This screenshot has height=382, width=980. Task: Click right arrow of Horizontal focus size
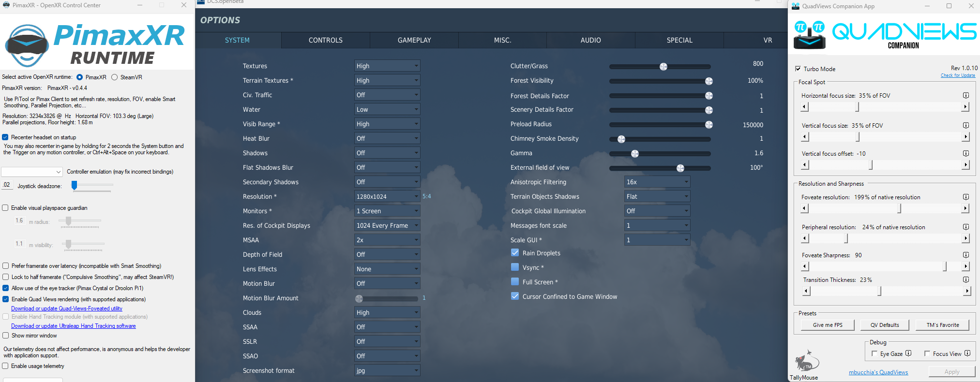965,107
